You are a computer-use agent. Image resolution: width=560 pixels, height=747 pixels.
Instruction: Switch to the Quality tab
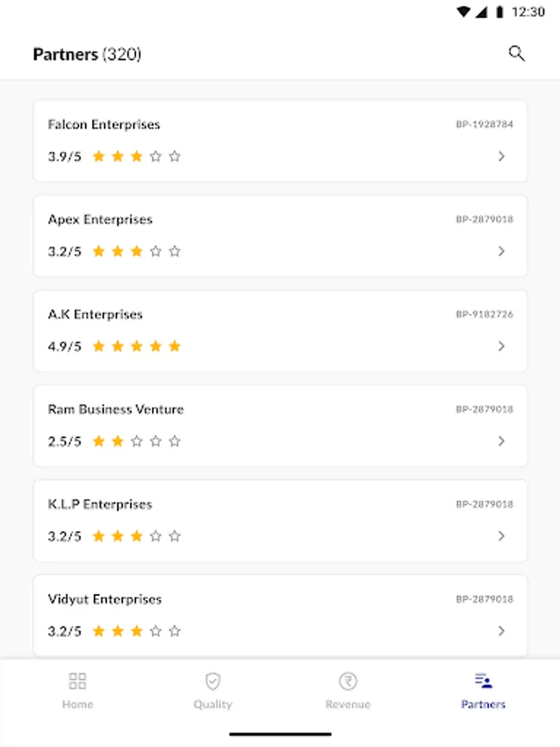[x=212, y=693]
